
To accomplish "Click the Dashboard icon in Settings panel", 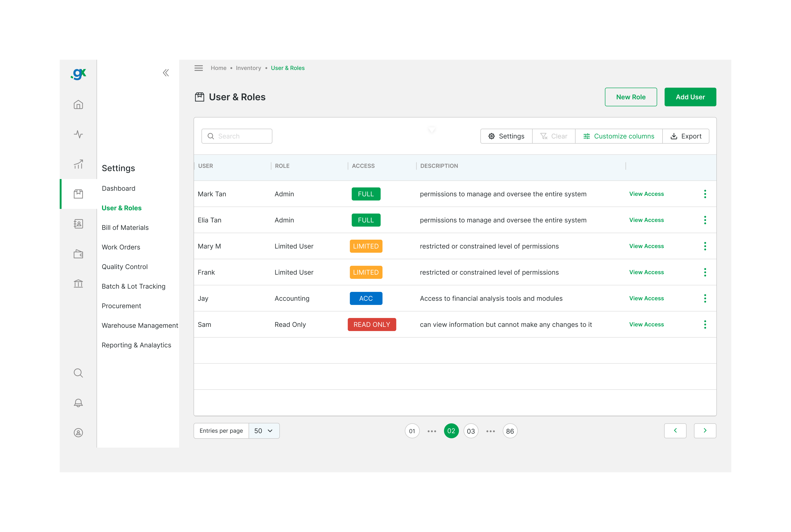I will click(x=119, y=188).
